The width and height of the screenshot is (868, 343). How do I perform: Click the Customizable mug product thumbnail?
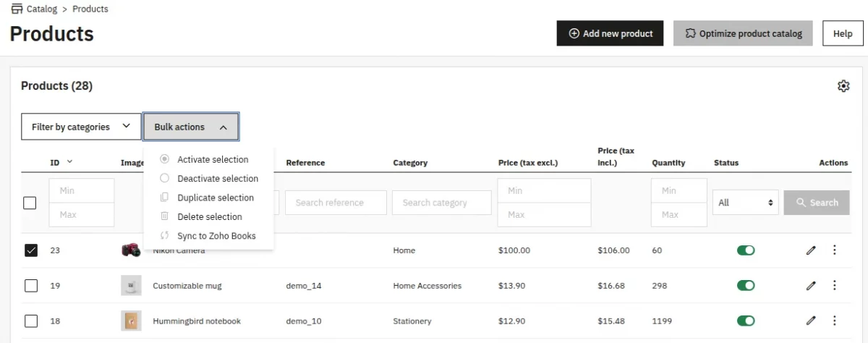[x=131, y=286]
